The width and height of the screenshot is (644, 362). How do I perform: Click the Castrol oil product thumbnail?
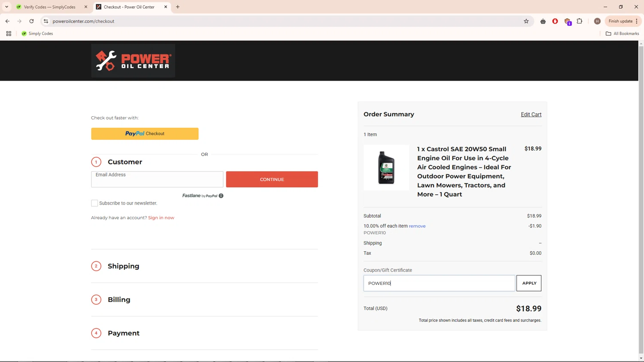[386, 167]
